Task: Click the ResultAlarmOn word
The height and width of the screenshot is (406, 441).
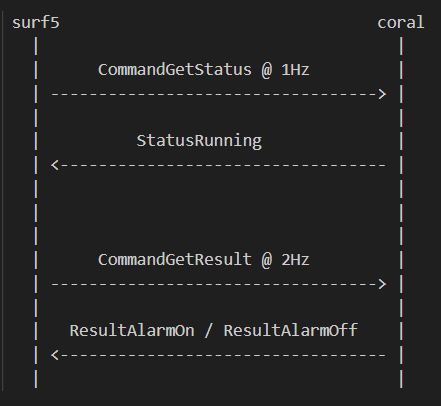Action: (x=132, y=331)
